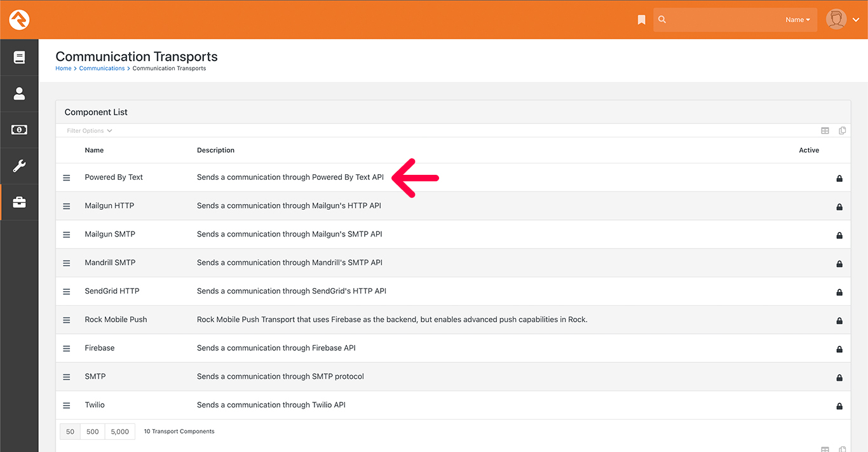Click the lock icon on the Twilio row
This screenshot has width=868, height=452.
[x=839, y=406]
